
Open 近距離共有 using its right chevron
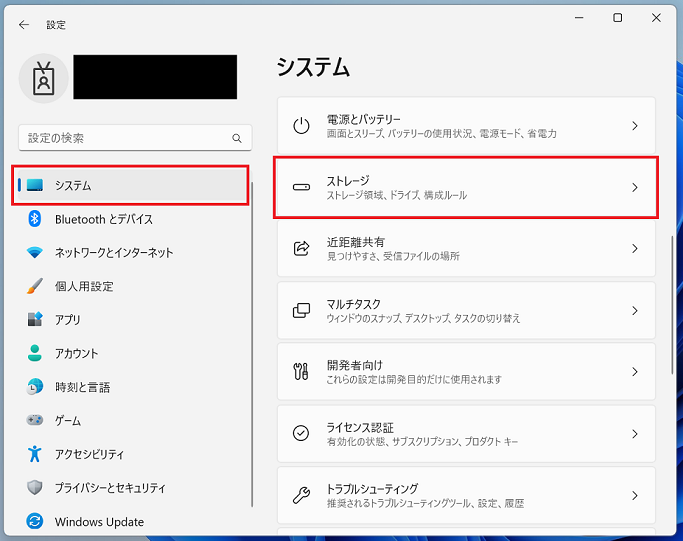[x=635, y=248]
